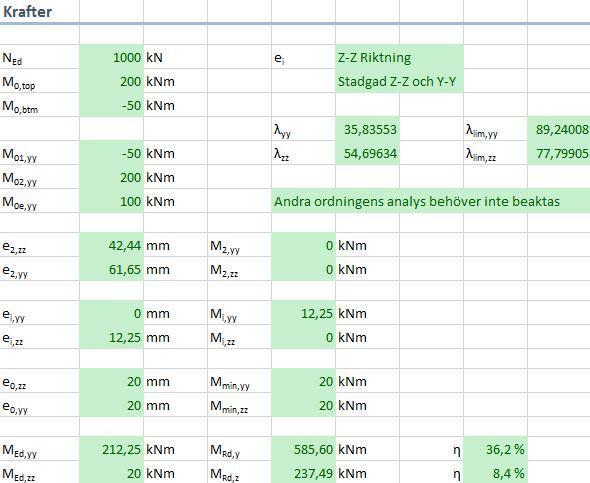This screenshot has height=483, width=590.
Task: Click the Mi,zz value 0
Action: click(x=303, y=337)
